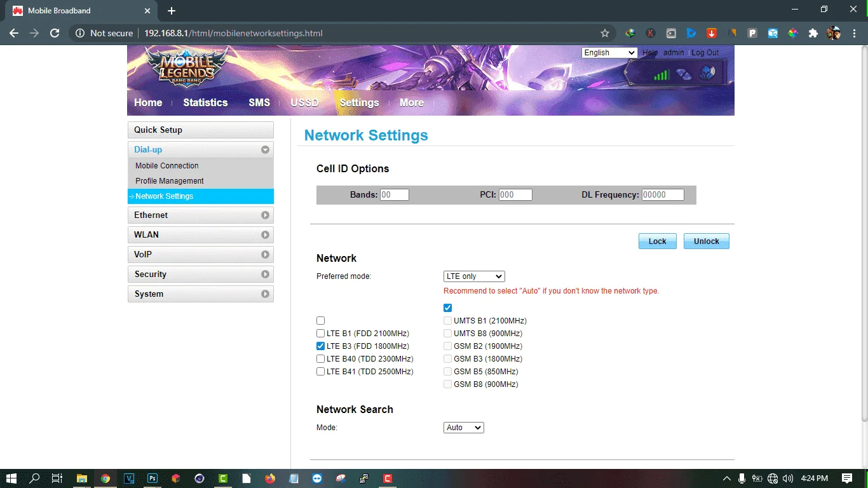868x488 pixels.
Task: Open TeamViewer from the taskbar
Action: (317, 478)
